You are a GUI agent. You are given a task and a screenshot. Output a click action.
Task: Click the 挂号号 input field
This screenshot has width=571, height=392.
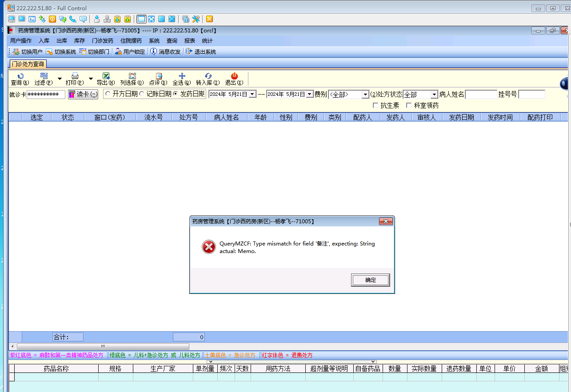coord(531,95)
